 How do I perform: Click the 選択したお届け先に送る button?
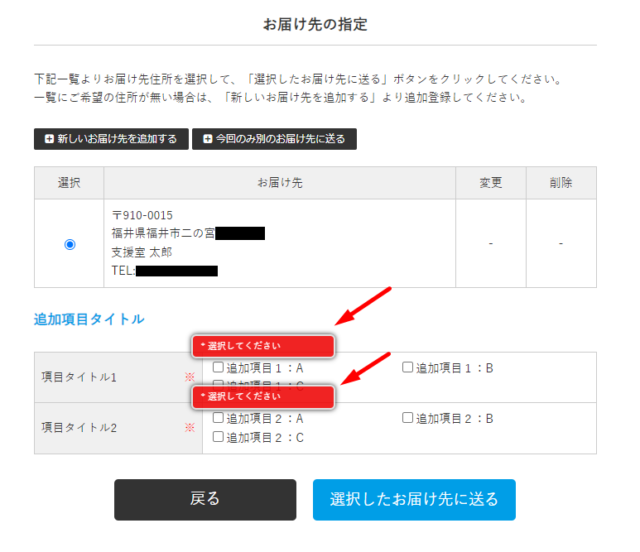click(x=414, y=499)
